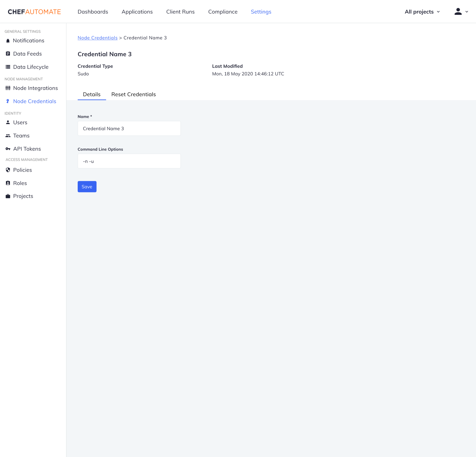The width and height of the screenshot is (476, 457).
Task: Open the Node Integrations label
Action: tap(36, 88)
